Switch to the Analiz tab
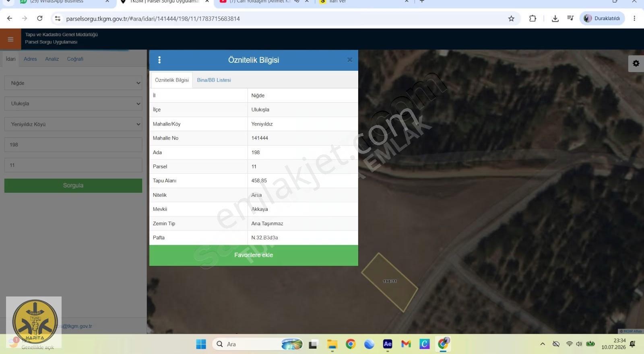 pyautogui.click(x=52, y=59)
